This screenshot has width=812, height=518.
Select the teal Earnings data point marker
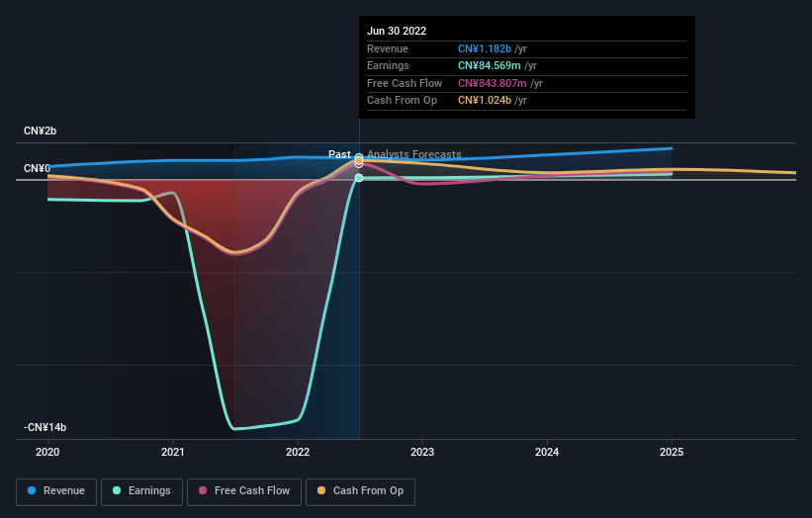click(359, 178)
